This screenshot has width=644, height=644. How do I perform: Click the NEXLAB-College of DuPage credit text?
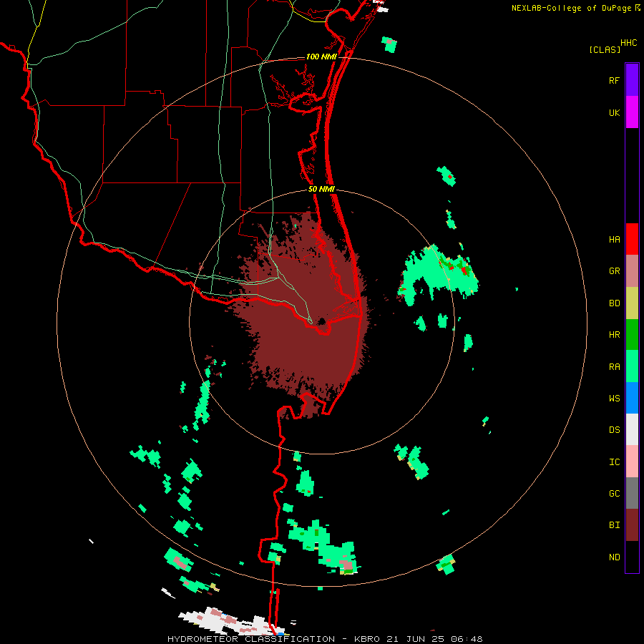[x=571, y=8]
